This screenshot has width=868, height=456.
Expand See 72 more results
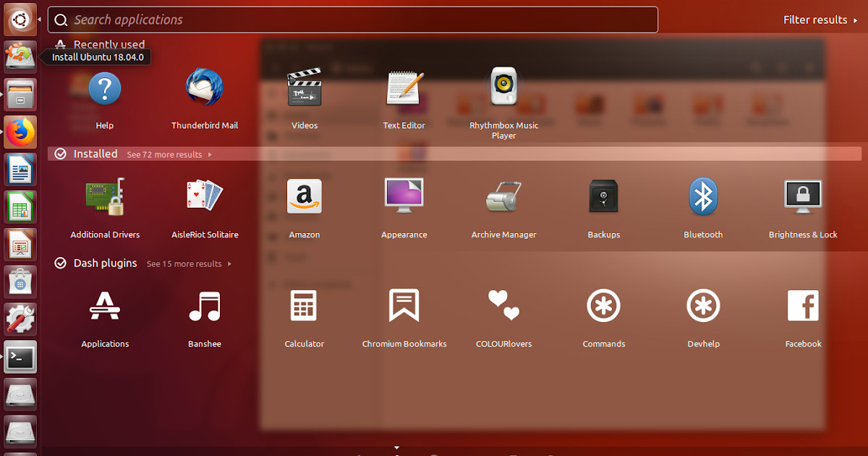pyautogui.click(x=169, y=155)
